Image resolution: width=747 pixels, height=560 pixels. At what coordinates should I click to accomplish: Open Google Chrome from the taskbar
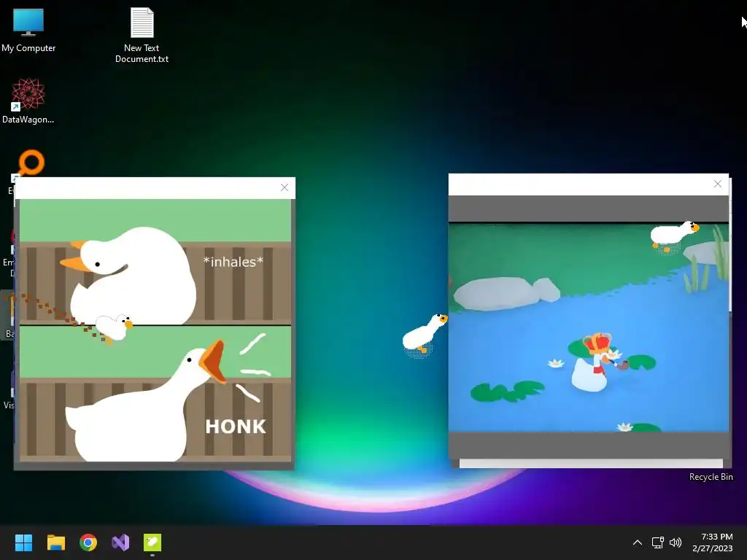[88, 542]
